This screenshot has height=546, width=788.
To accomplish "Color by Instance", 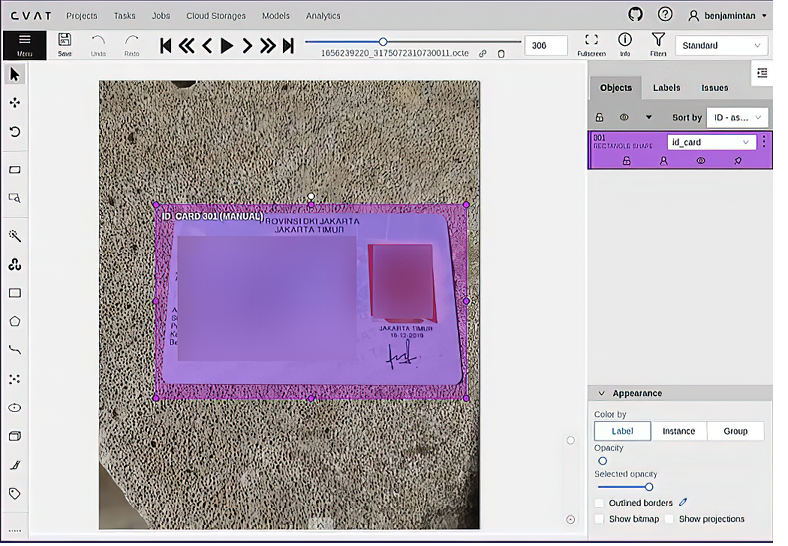I will tap(678, 431).
